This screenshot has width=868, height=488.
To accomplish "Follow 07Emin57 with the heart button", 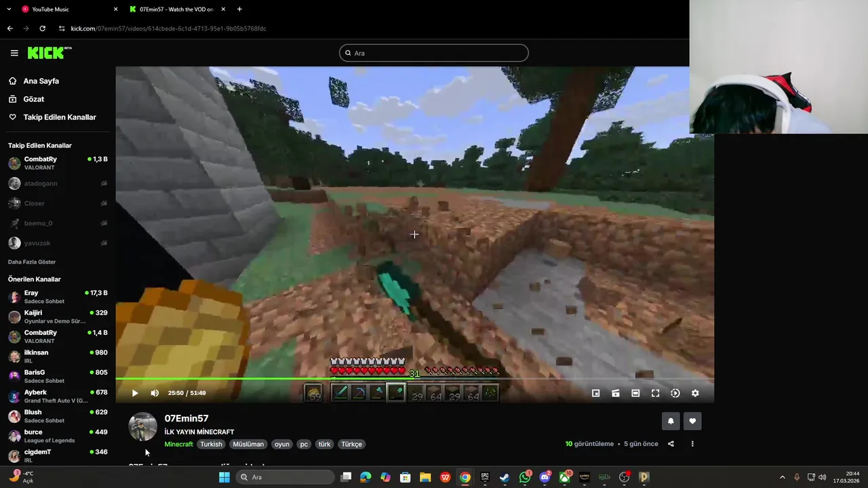I will pyautogui.click(x=692, y=421).
